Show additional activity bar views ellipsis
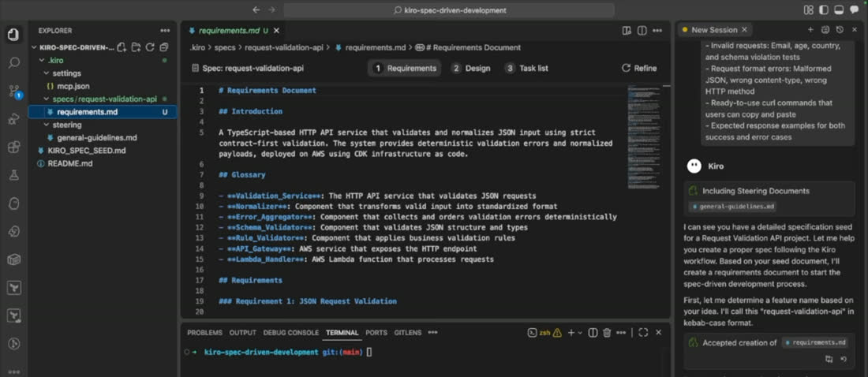 click(14, 371)
